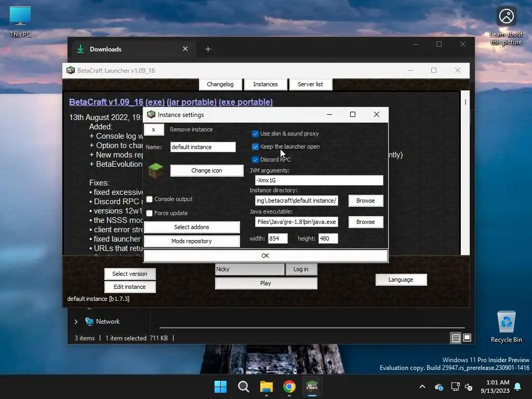Click Instance settings window title icon

(151, 115)
